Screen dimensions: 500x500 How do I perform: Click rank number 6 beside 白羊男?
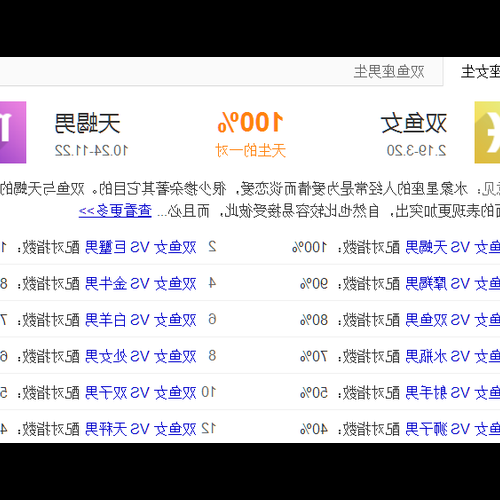pyautogui.click(x=212, y=319)
